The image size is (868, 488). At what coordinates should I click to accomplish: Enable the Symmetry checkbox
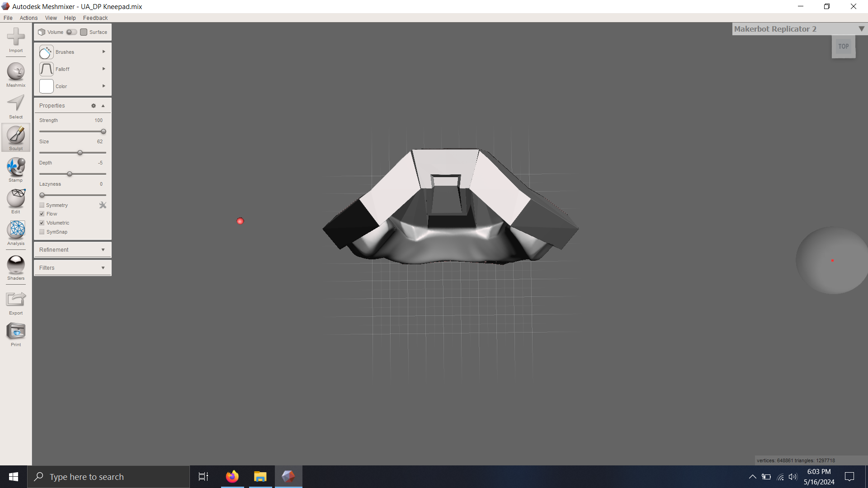tap(42, 205)
